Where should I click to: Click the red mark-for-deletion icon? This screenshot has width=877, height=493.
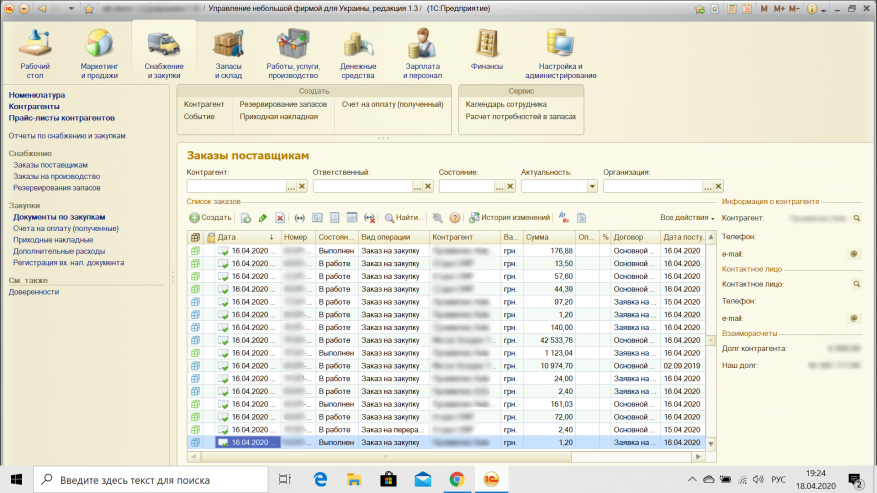[280, 217]
